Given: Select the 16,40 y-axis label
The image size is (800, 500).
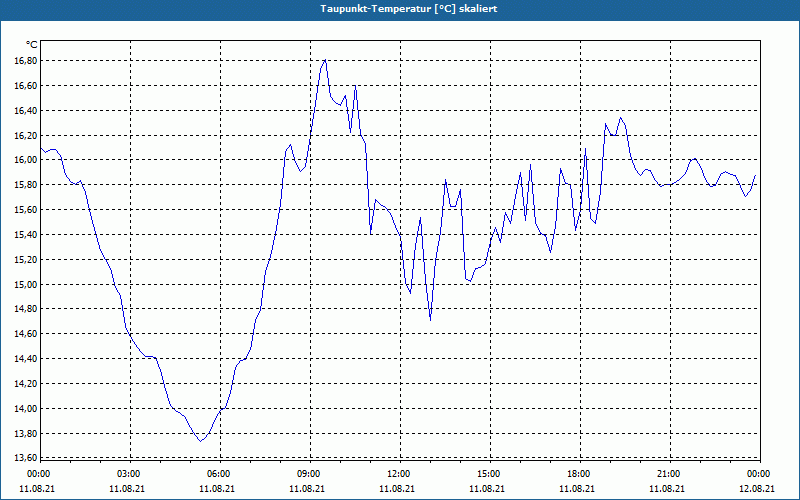Looking at the screenshot, I should [26, 111].
